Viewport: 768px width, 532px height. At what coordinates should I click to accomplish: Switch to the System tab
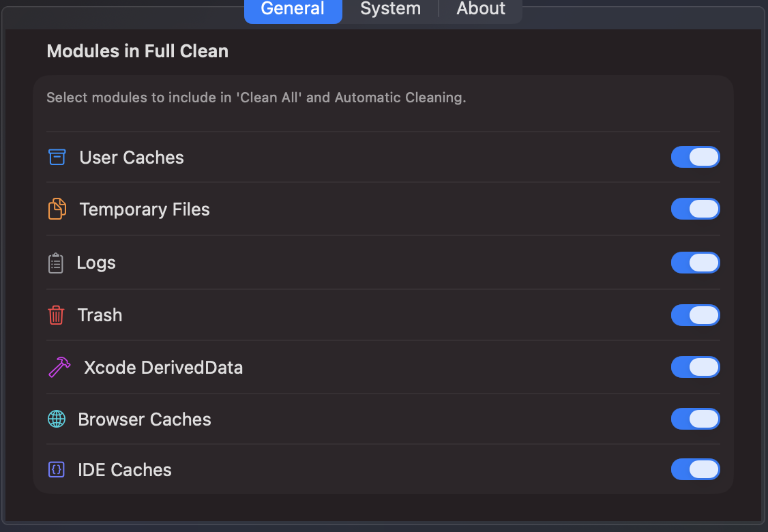390,9
